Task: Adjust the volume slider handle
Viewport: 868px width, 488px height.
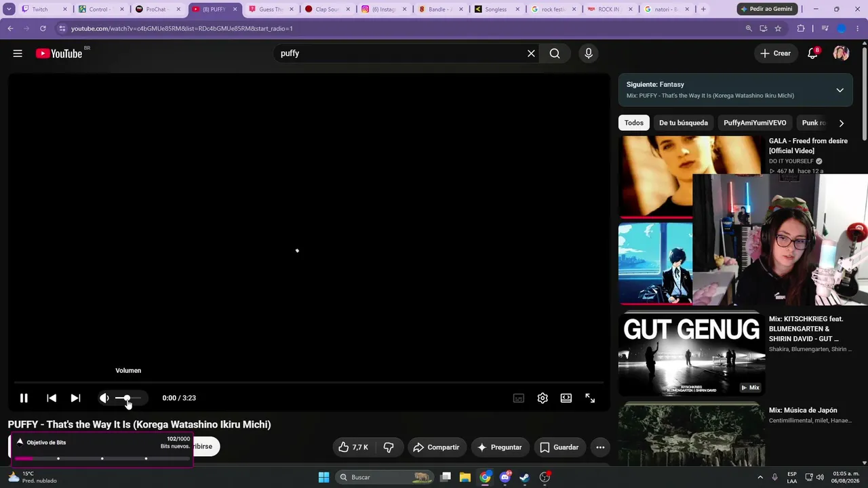Action: (x=127, y=398)
